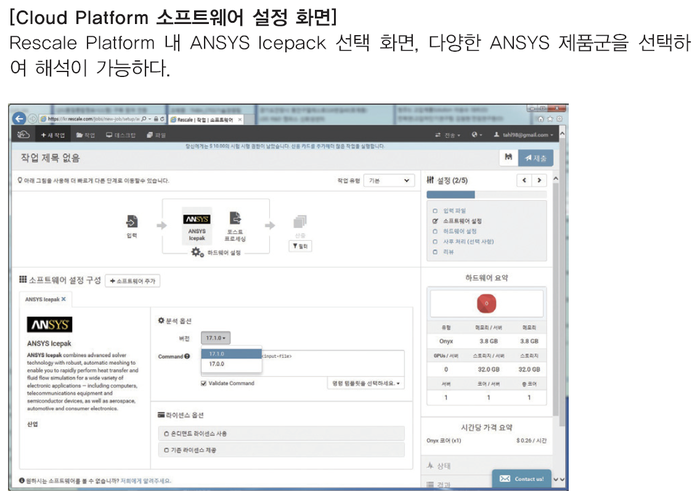Open the version 17.1.0 dropdown button
Viewport: 700px width, 502px height.
216,338
